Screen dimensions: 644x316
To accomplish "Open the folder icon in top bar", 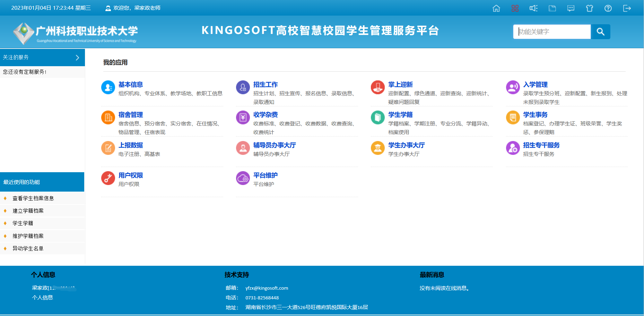I will 552,8.
